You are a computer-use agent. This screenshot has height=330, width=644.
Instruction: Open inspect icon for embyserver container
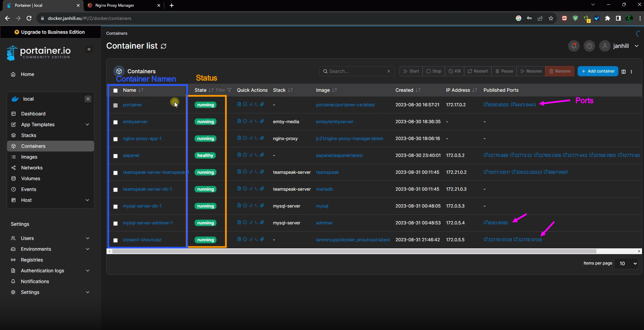pos(245,121)
